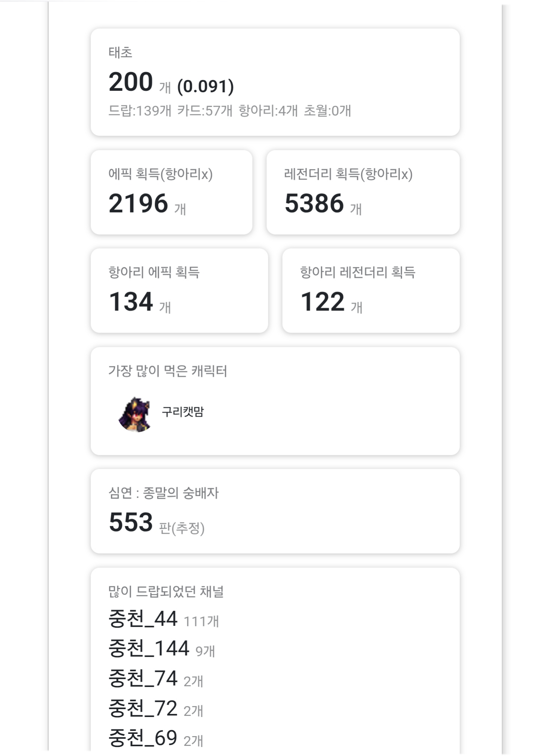Select the 구리캣맘 character name
This screenshot has width=540, height=756.
[183, 411]
